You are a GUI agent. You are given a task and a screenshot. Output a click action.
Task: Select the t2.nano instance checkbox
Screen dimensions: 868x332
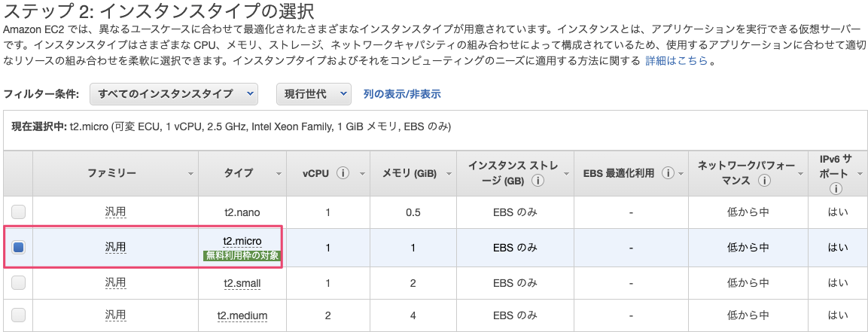point(19,212)
